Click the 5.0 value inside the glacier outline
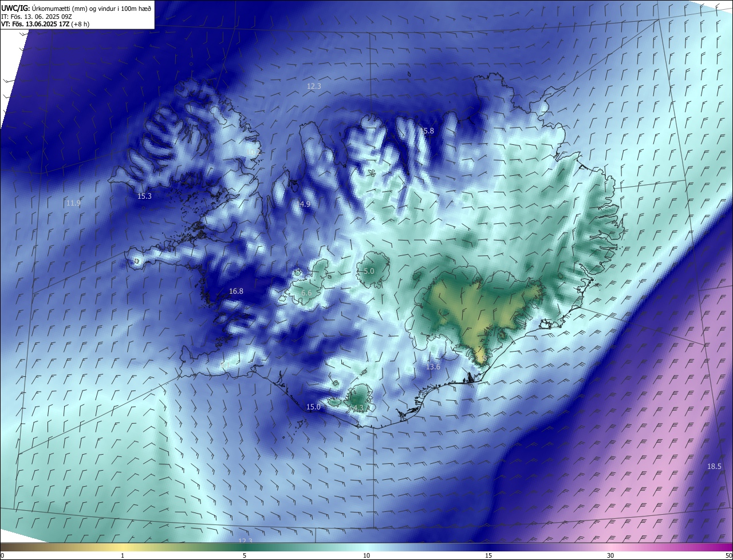The width and height of the screenshot is (733, 560). point(369,271)
